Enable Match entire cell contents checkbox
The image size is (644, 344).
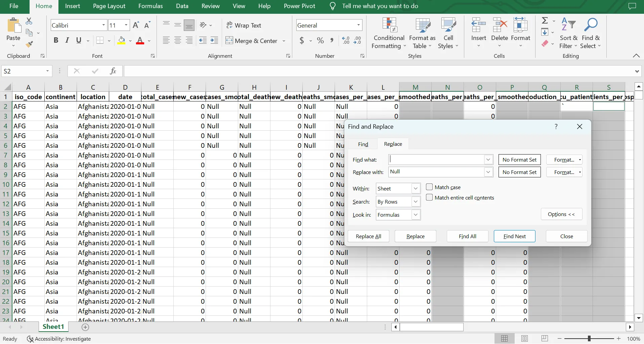point(429,198)
